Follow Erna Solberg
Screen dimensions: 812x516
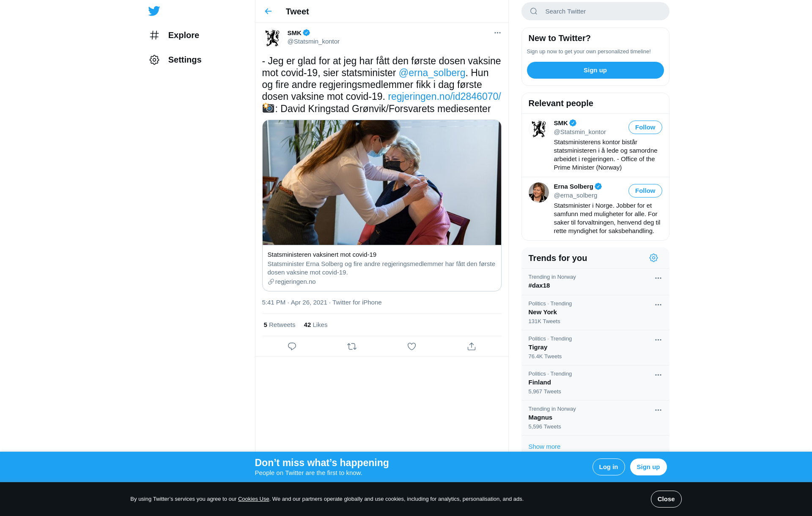click(645, 191)
